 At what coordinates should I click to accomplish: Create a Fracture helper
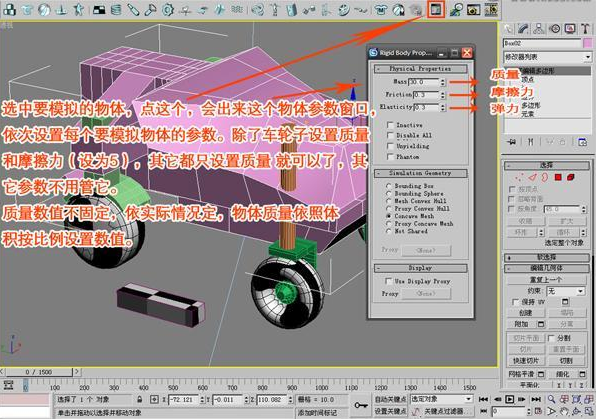tap(220, 9)
